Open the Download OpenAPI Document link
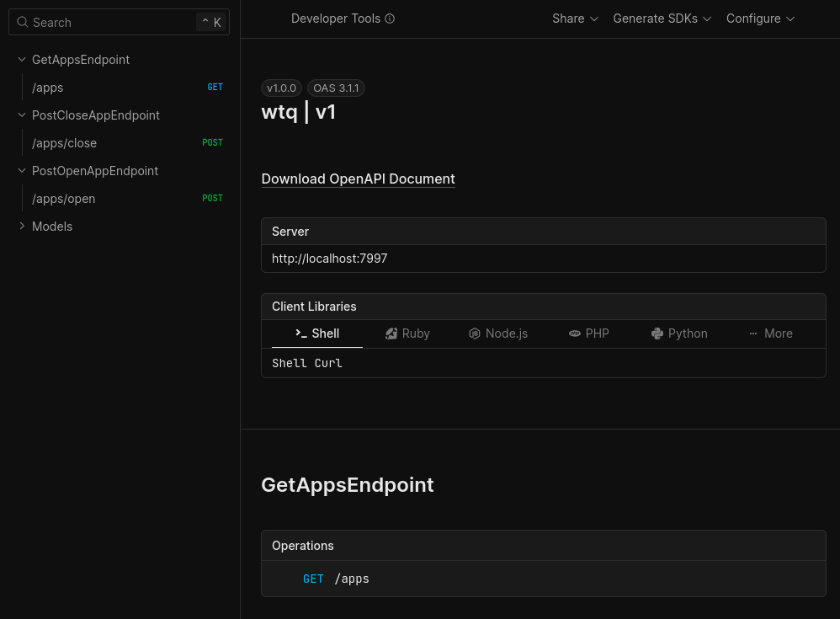Image resolution: width=840 pixels, height=619 pixels. pyautogui.click(x=358, y=179)
